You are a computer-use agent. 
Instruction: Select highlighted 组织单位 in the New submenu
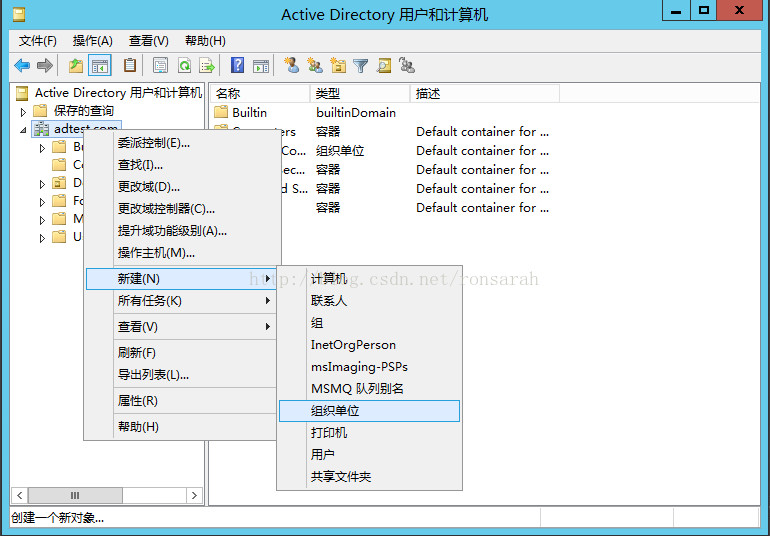(369, 411)
